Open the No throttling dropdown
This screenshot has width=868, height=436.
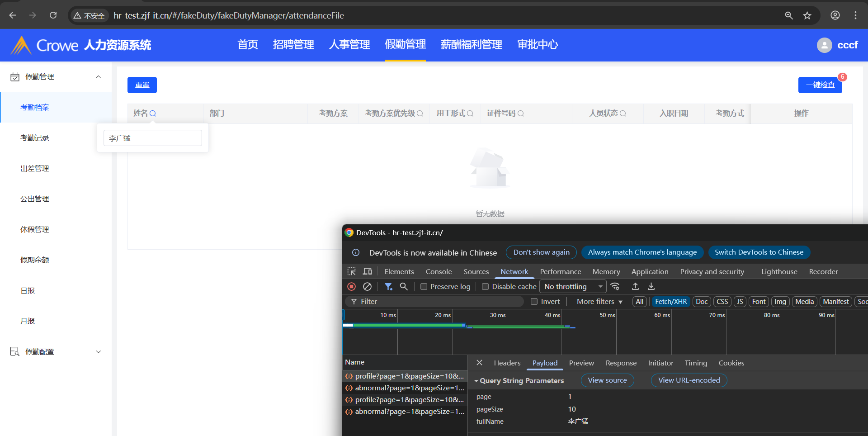[x=572, y=286]
